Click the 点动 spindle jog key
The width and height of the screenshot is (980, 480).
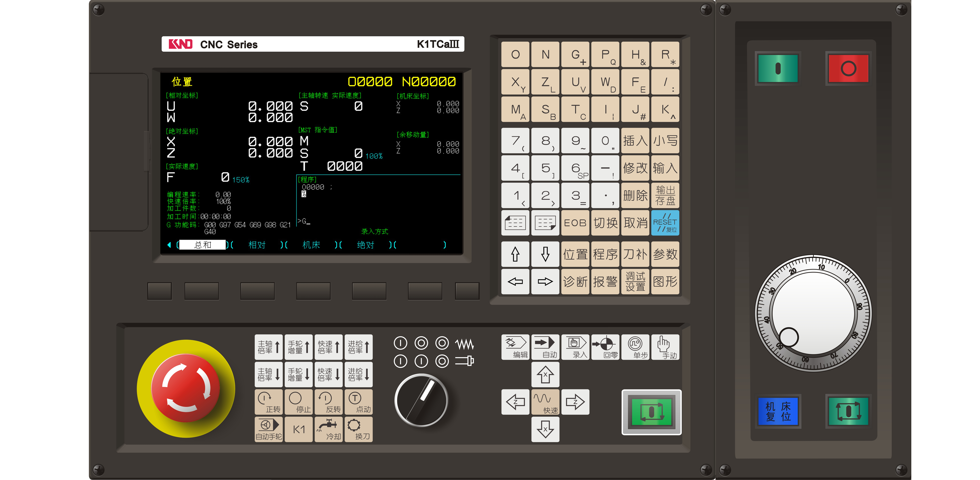[359, 402]
